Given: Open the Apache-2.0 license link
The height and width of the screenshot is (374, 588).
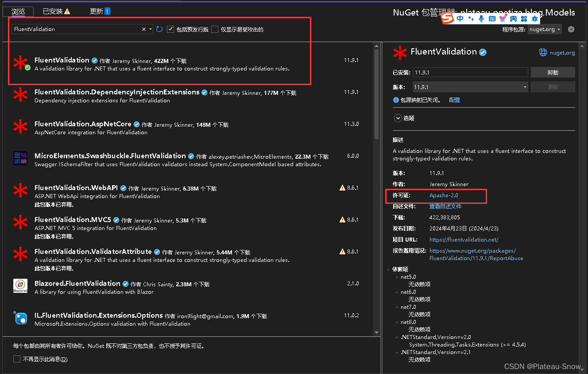Looking at the screenshot, I should pyautogui.click(x=443, y=195).
